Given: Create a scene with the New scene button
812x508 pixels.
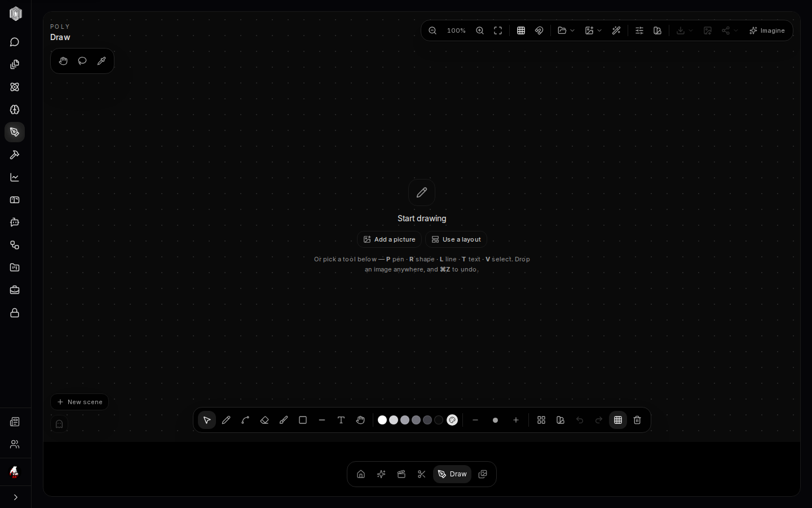Looking at the screenshot, I should point(80,402).
